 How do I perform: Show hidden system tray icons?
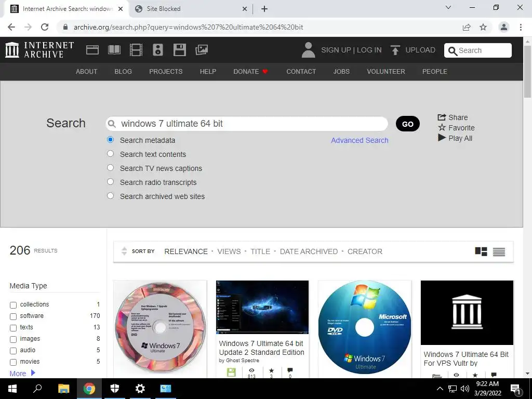440,389
